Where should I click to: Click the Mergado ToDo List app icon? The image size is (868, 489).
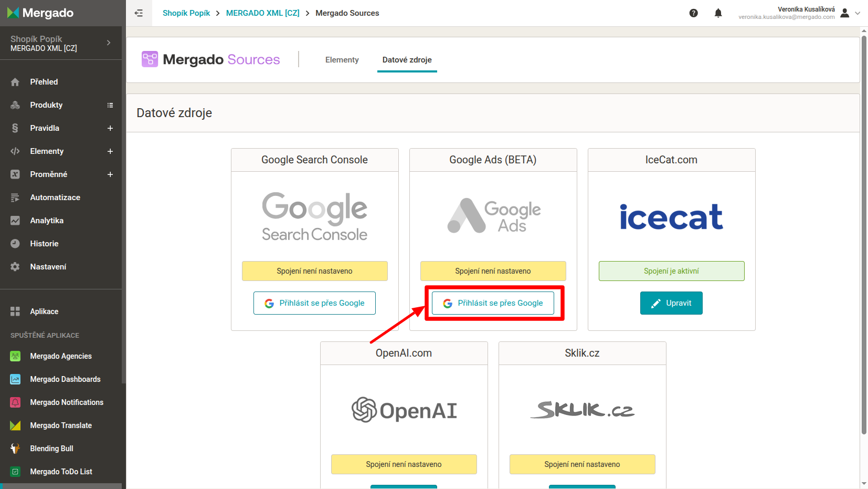pos(15,472)
